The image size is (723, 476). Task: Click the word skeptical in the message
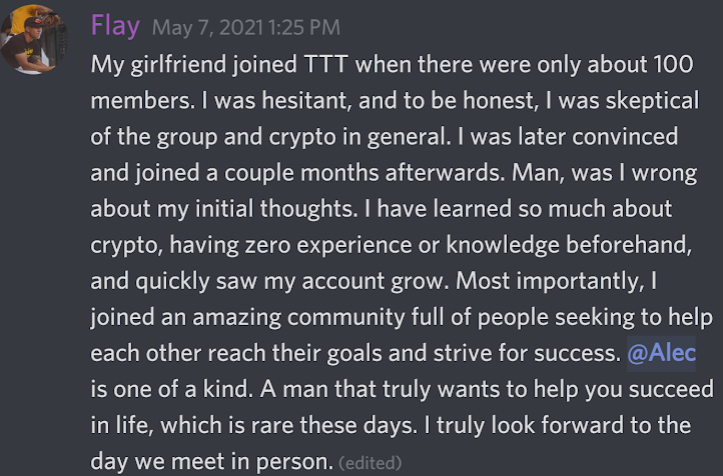tap(652, 101)
